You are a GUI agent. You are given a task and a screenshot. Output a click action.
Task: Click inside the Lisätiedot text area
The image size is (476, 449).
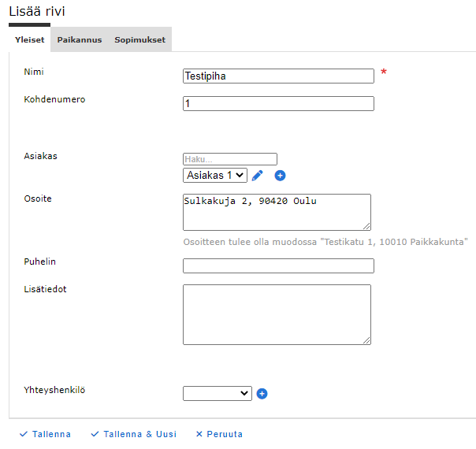tap(276, 314)
